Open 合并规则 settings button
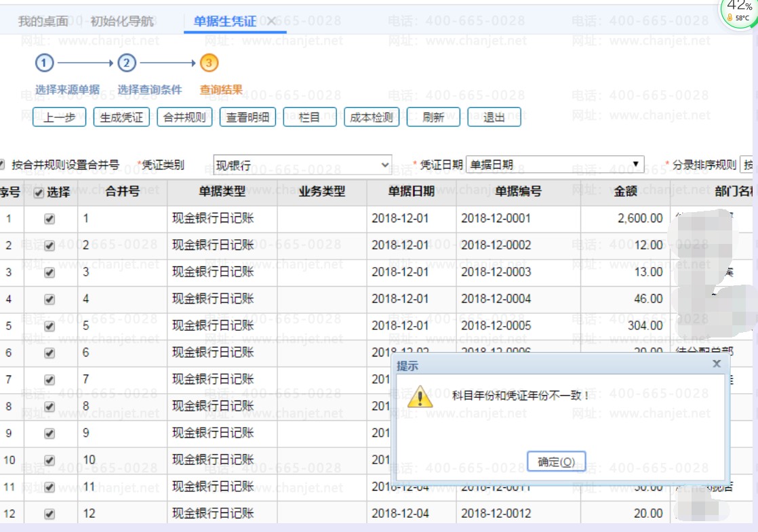 [x=184, y=117]
